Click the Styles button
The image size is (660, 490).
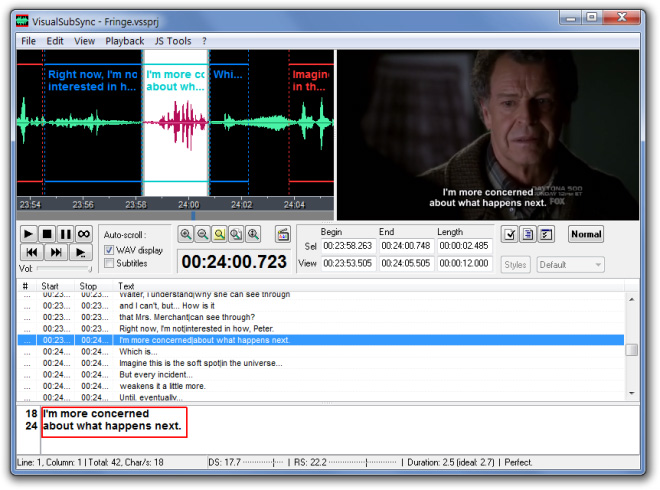tap(515, 265)
